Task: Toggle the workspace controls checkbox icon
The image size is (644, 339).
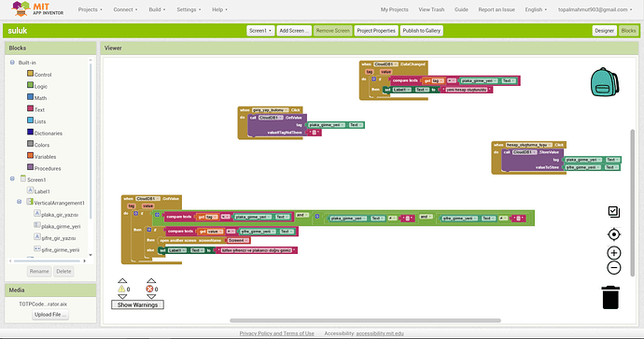Action: point(613,212)
